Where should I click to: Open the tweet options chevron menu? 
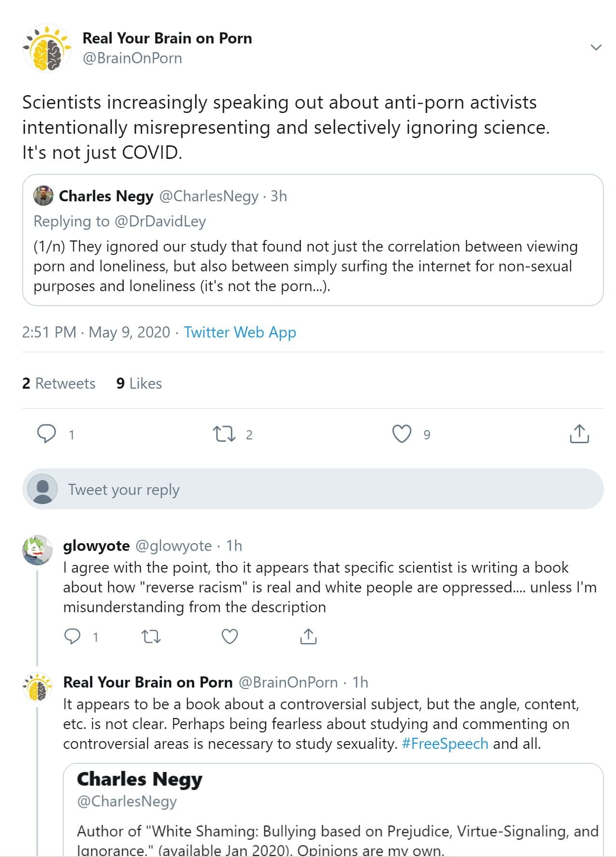[x=596, y=47]
